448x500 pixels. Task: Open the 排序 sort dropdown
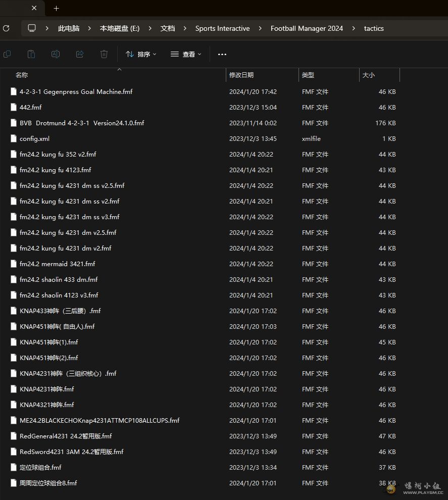coord(141,54)
